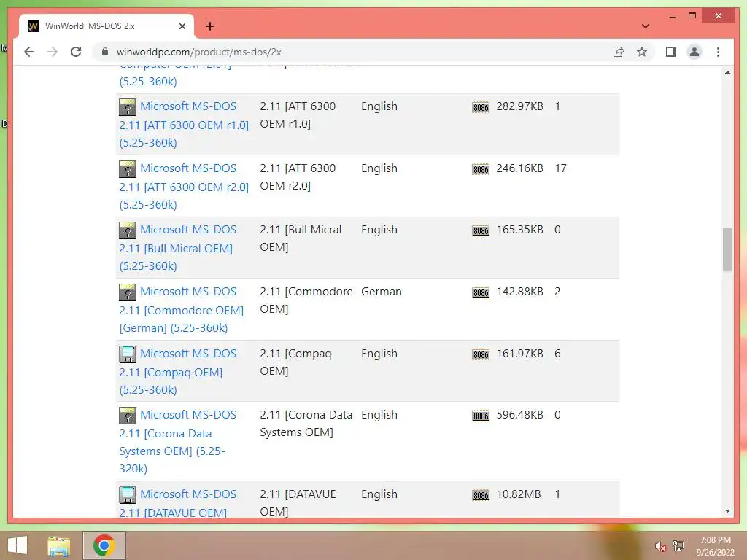
Task: Open the Windows Start button
Action: coord(18,545)
